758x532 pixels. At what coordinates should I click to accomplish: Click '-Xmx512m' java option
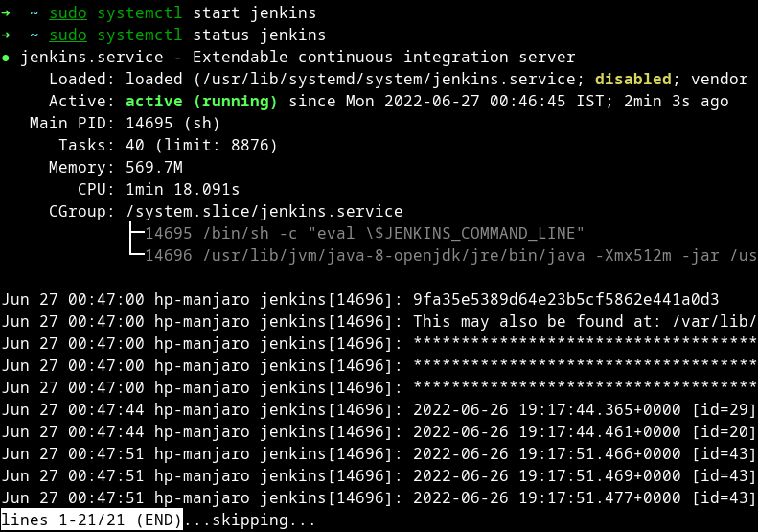[632, 255]
